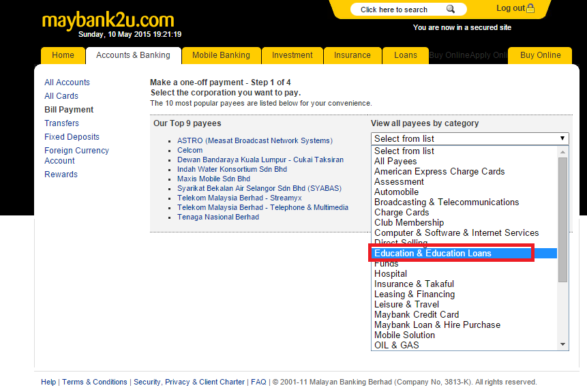Open All Accounts in sidebar
The image size is (587, 392).
[x=67, y=82]
